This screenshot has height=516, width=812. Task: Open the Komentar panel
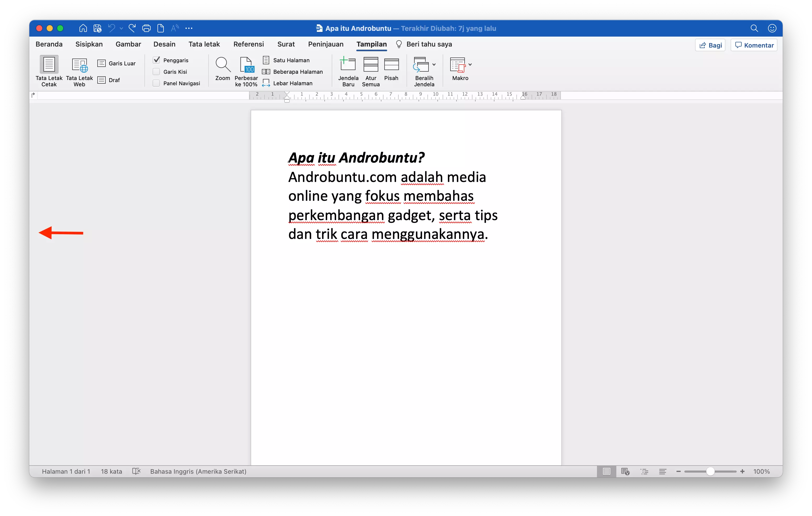coord(754,45)
